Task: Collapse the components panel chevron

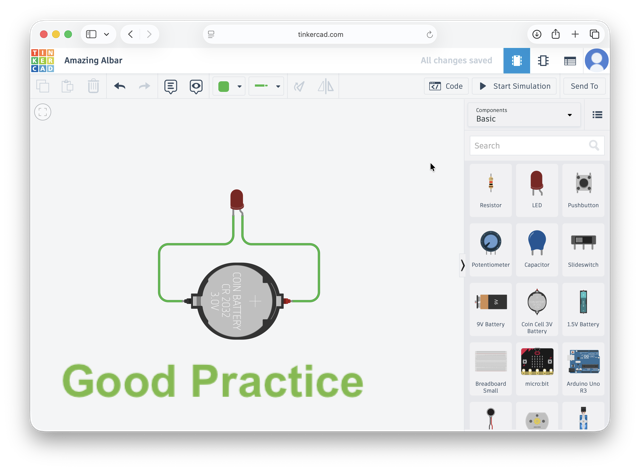Action: [x=462, y=265]
